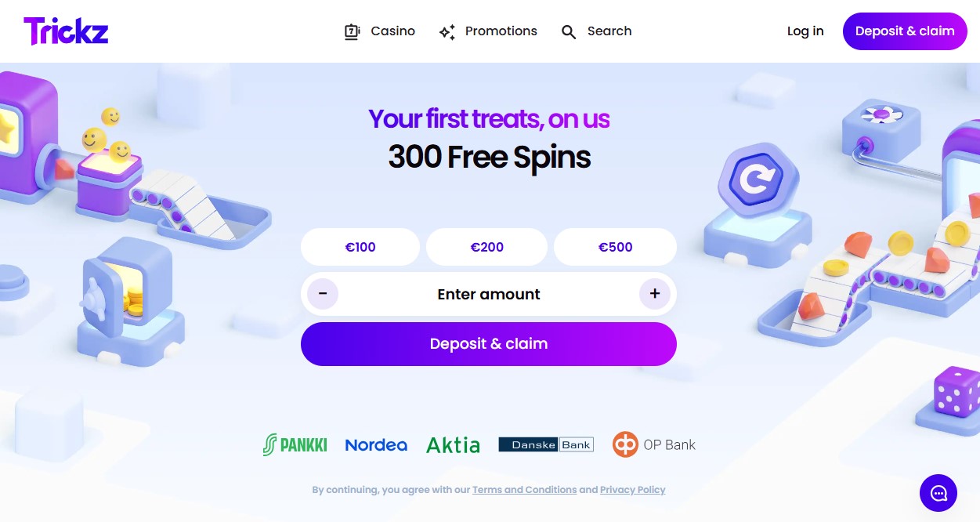Select the €100 deposit amount
980x522 pixels.
click(360, 247)
